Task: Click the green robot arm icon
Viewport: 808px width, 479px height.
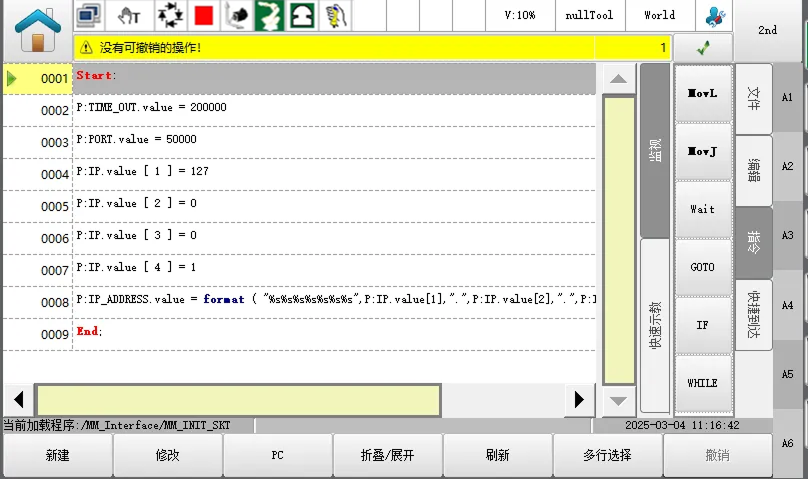Action: pyautogui.click(x=269, y=15)
